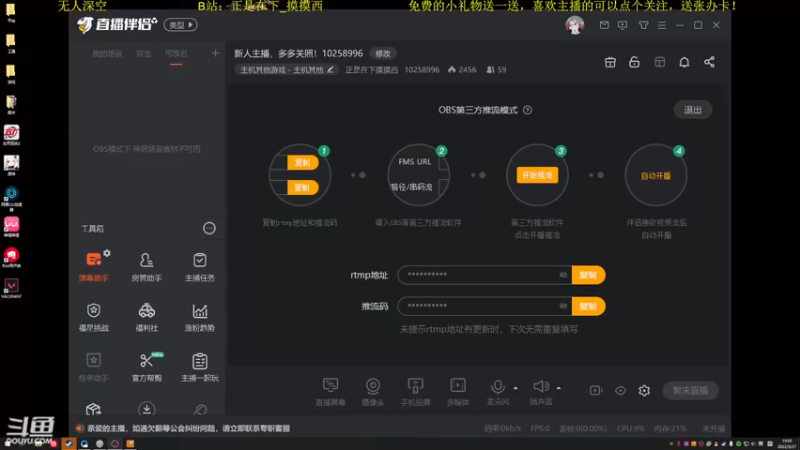Open the bottom-bar settings gear
Viewport: 800px width, 450px height.
[x=644, y=390]
